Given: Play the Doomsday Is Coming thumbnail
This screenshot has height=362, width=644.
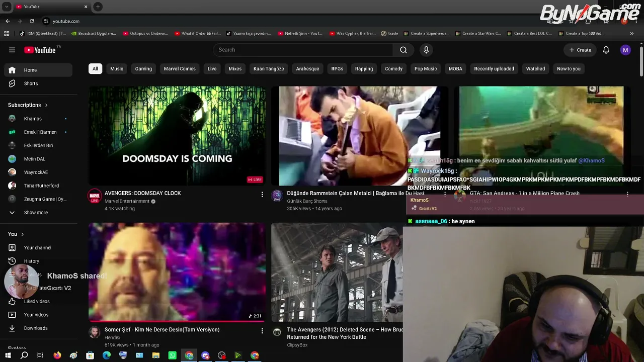Looking at the screenshot, I should 177,136.
